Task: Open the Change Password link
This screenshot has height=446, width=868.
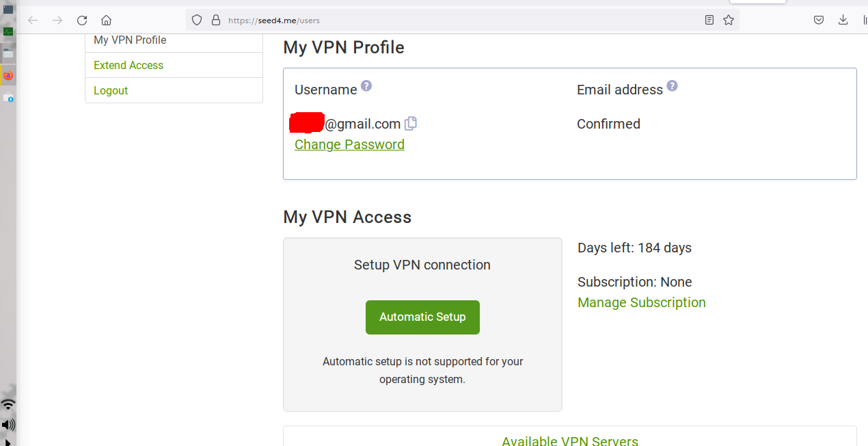Action: point(349,145)
